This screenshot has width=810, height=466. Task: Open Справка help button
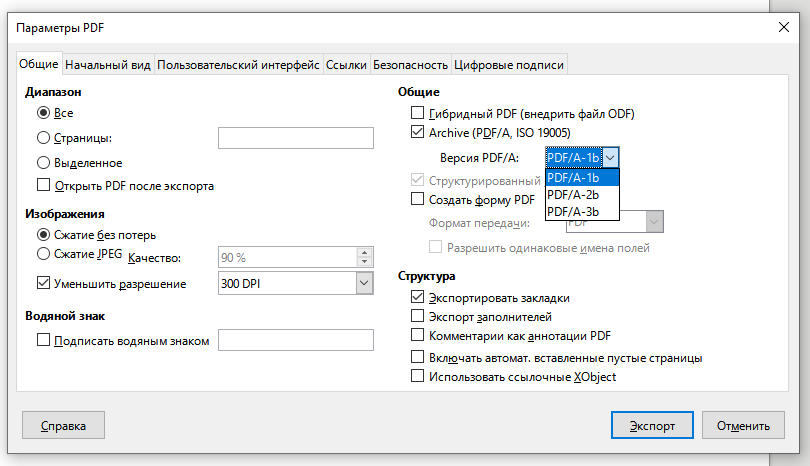pyautogui.click(x=63, y=425)
